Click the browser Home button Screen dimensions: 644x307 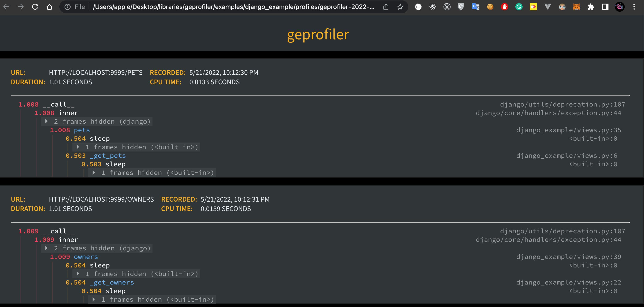pos(49,7)
